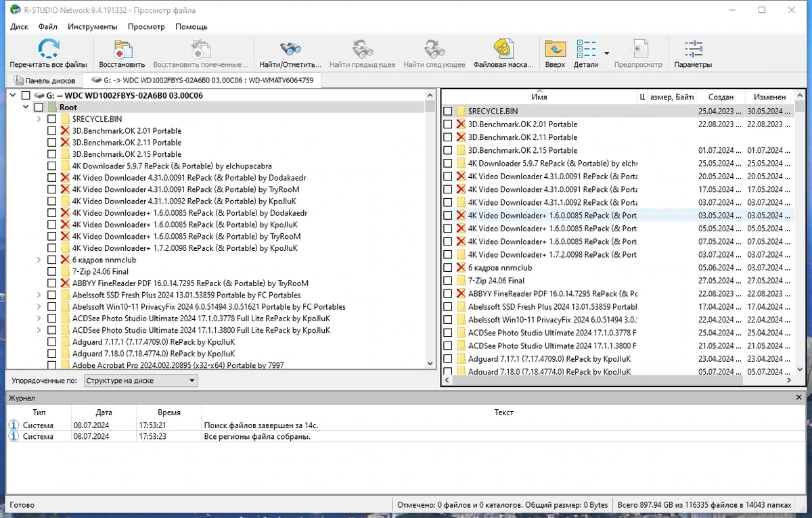
Task: Open Параметры settings icon
Action: [693, 49]
